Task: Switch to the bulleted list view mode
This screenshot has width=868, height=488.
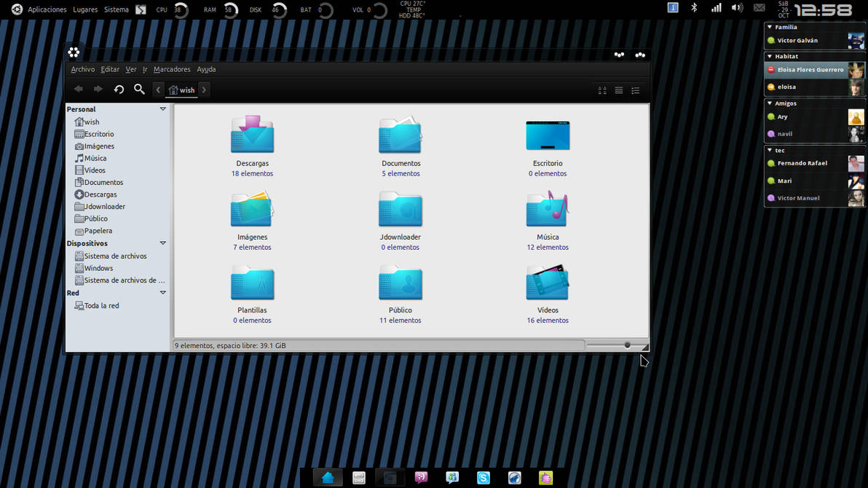Action: (636, 90)
